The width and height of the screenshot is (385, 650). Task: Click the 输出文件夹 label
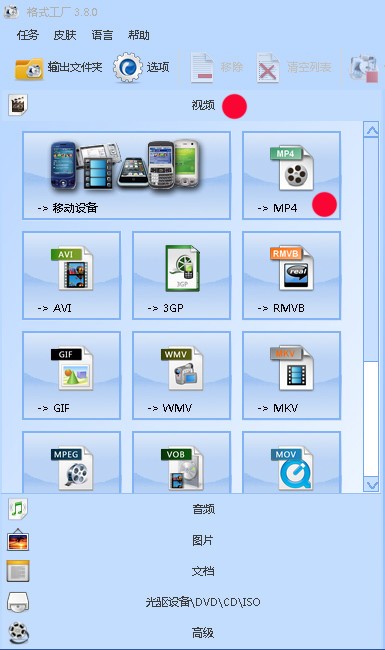tap(75, 67)
